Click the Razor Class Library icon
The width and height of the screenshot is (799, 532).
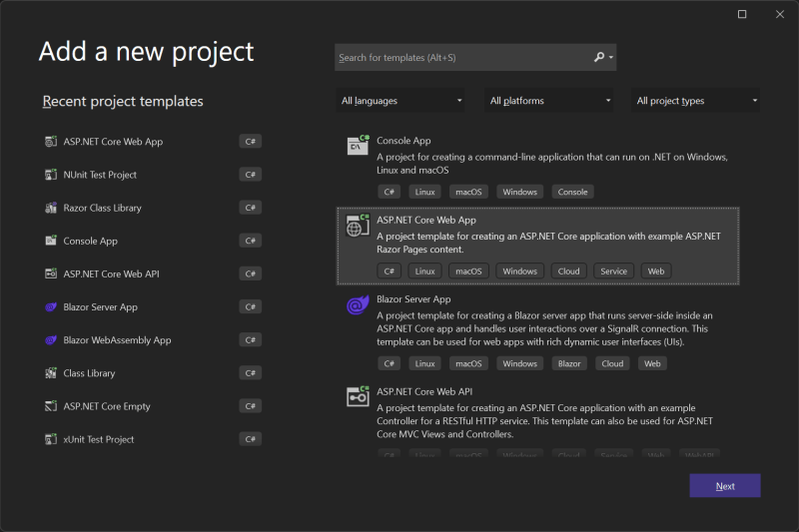[51, 208]
